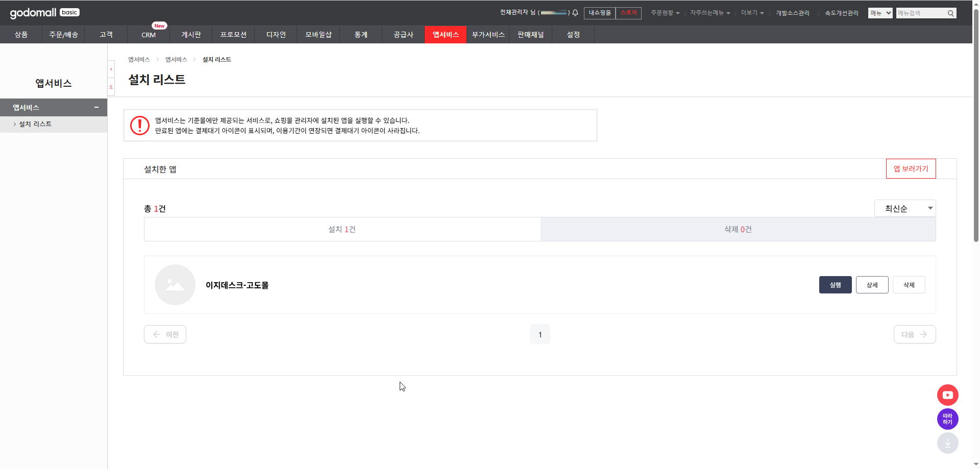This screenshot has height=469, width=980.
Task: Click the menu search magnifier icon
Action: pyautogui.click(x=951, y=13)
